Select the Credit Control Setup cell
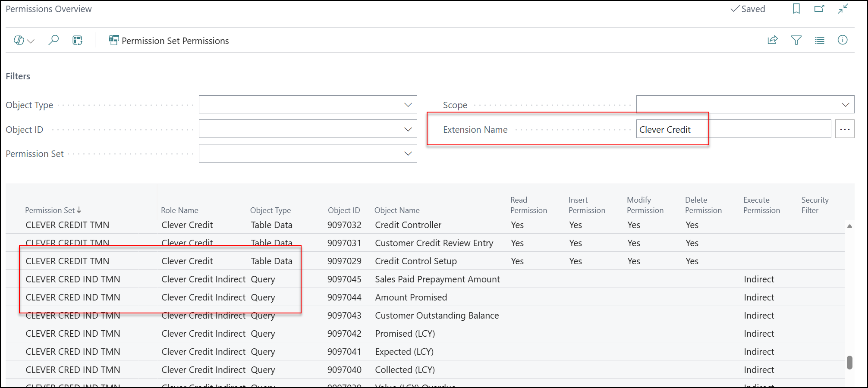 coord(416,261)
